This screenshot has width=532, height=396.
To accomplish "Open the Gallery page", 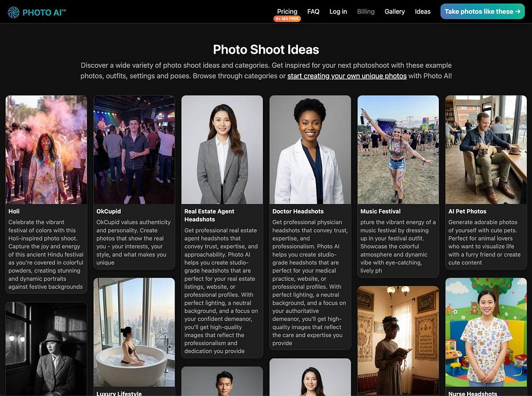I will point(395,12).
